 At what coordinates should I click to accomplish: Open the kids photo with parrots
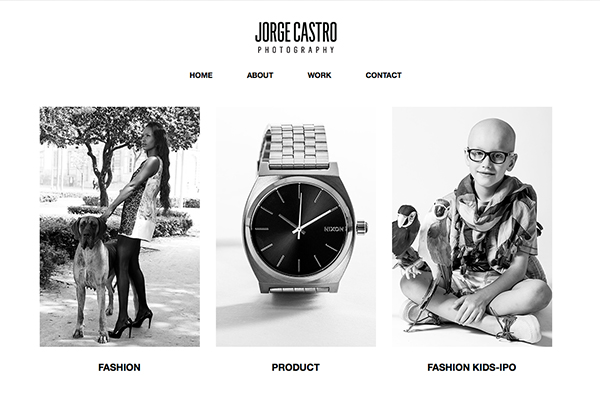472,227
